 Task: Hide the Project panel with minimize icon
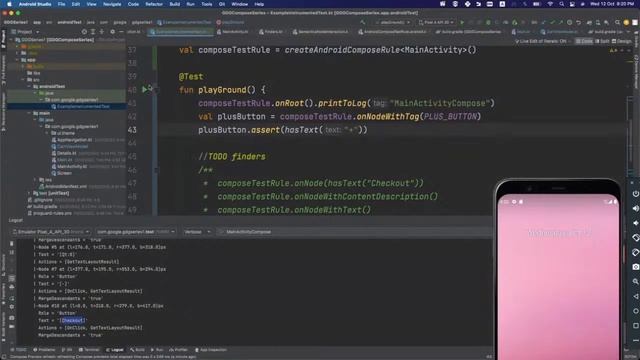[x=121, y=32]
